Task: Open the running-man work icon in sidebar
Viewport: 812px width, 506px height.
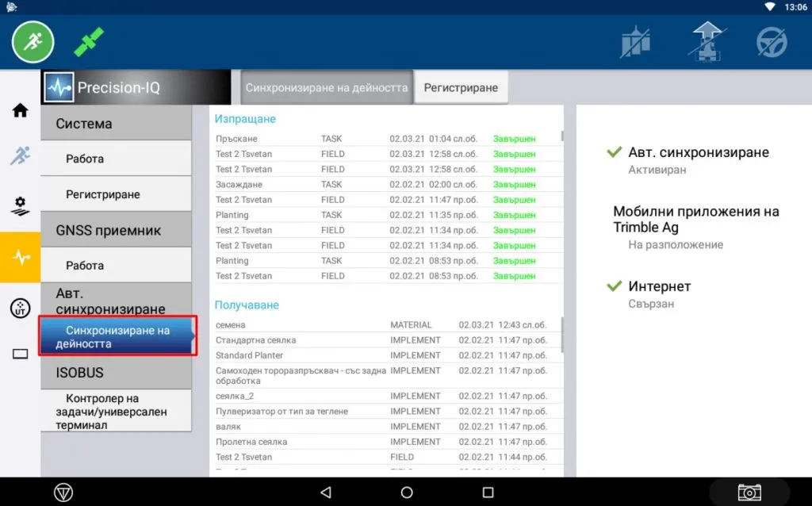Action: pyautogui.click(x=20, y=155)
